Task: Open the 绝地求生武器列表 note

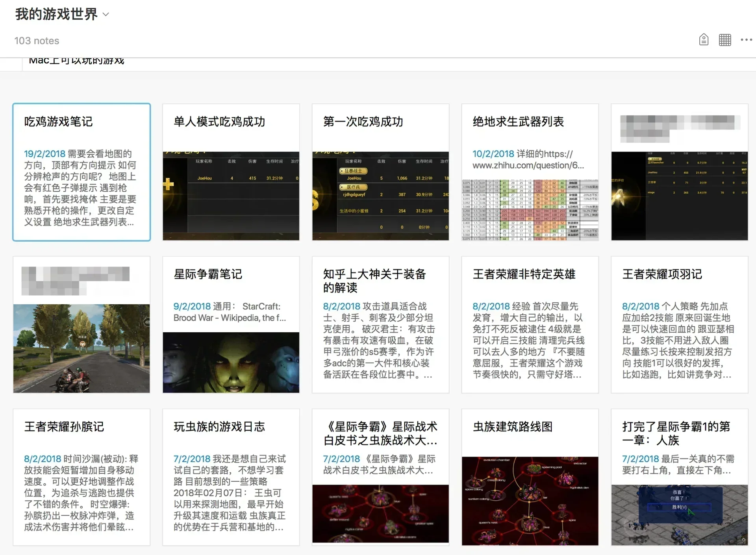Action: (518, 122)
